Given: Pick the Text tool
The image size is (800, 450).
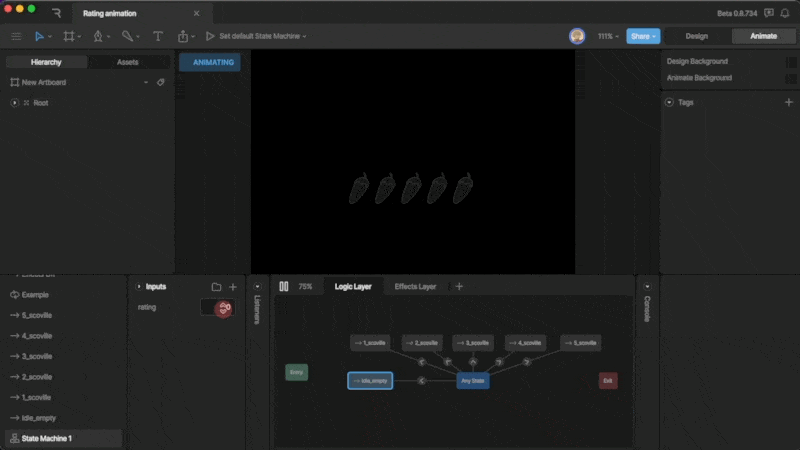Looking at the screenshot, I should (158, 36).
